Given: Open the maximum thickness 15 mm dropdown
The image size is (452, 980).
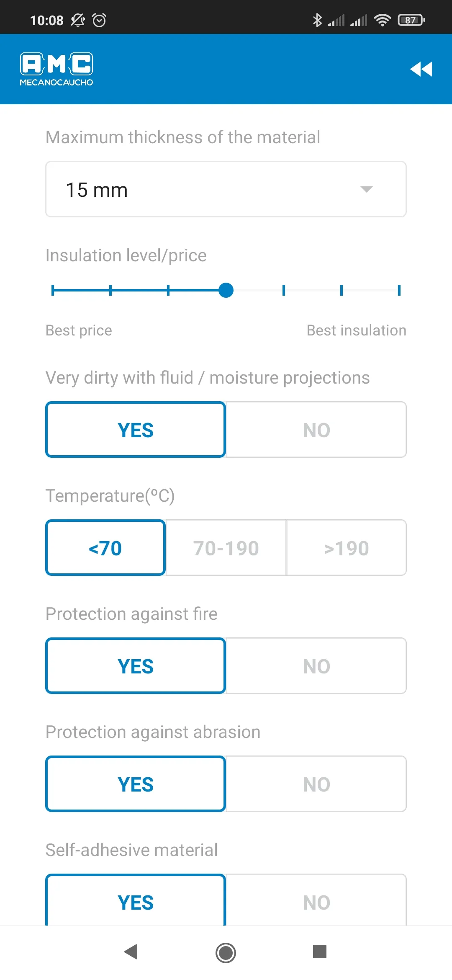Looking at the screenshot, I should pos(226,189).
